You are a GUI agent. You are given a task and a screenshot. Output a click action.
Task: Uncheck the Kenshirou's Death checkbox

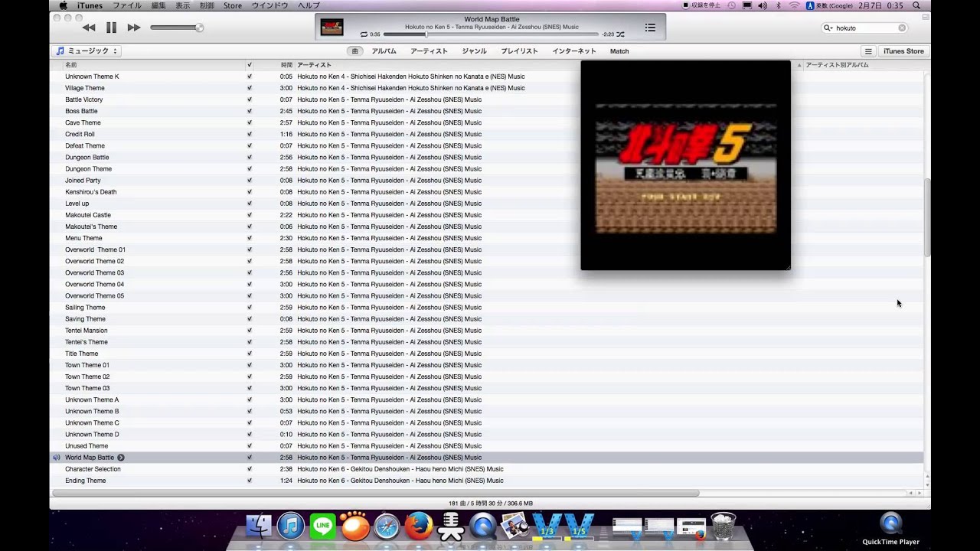click(250, 192)
